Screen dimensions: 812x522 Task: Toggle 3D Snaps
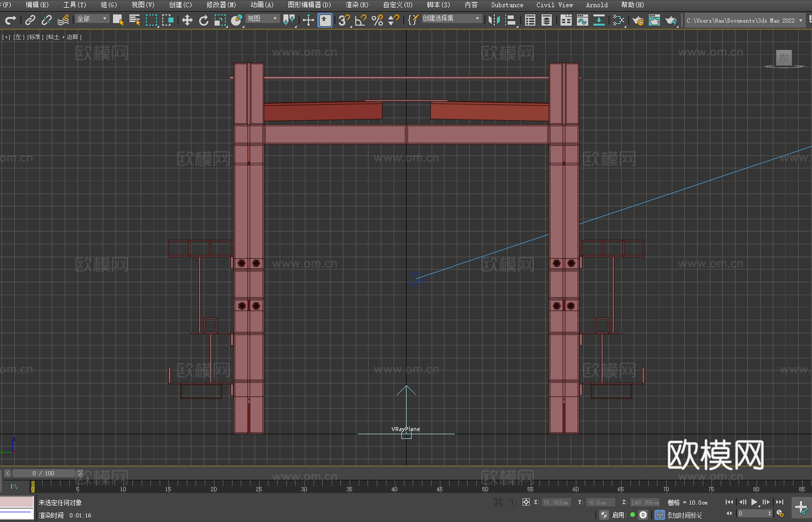(x=344, y=20)
